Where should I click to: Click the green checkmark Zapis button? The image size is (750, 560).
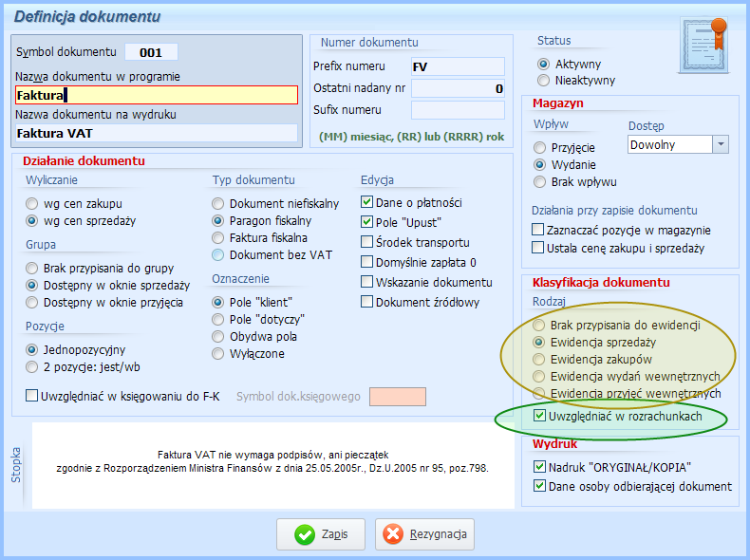[321, 534]
